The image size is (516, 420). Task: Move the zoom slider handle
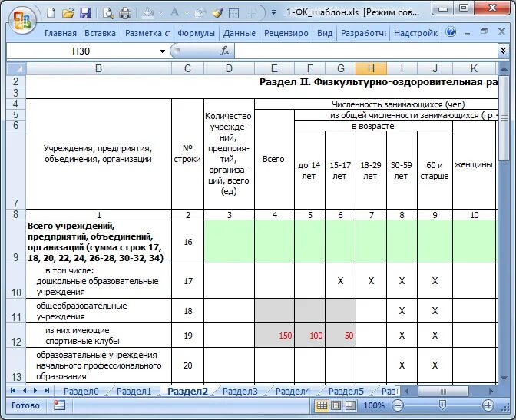[442, 405]
